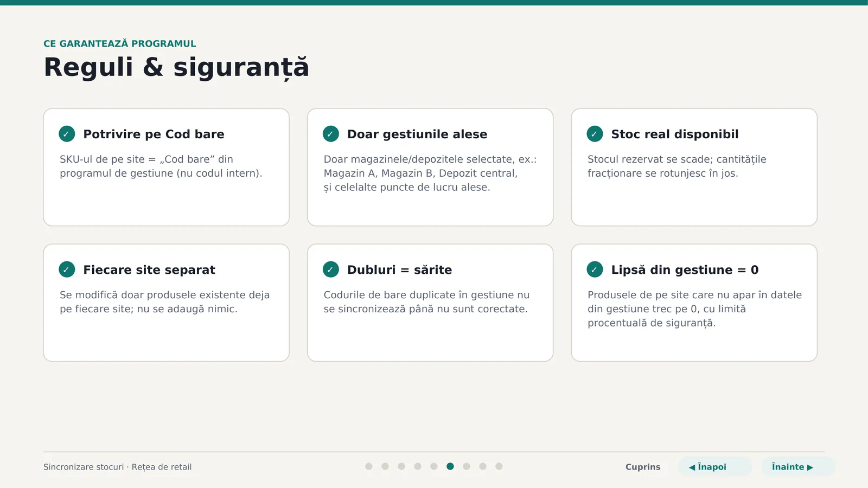Click the Dubluri = sărite card title
This screenshot has width=868, height=488.
tap(399, 270)
